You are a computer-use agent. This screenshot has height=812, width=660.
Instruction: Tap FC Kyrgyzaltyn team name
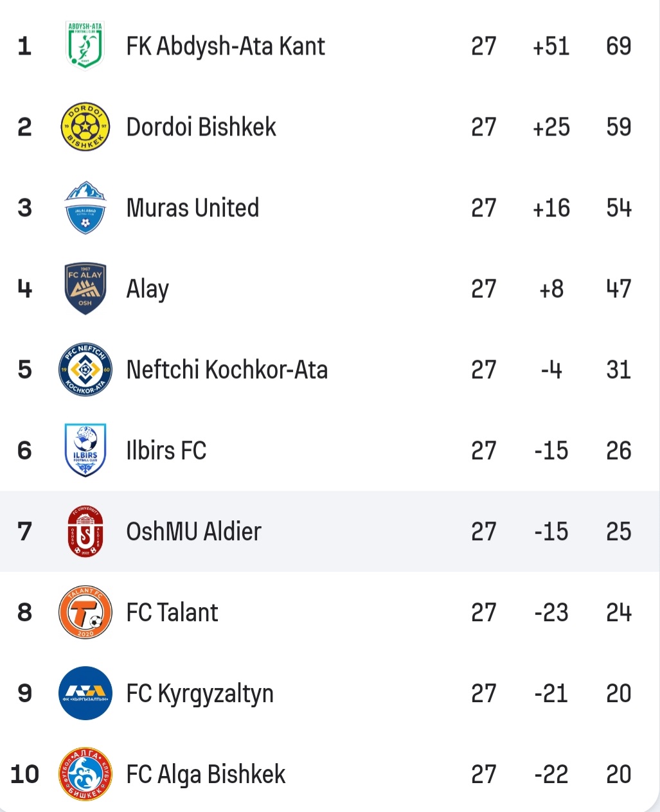200,694
